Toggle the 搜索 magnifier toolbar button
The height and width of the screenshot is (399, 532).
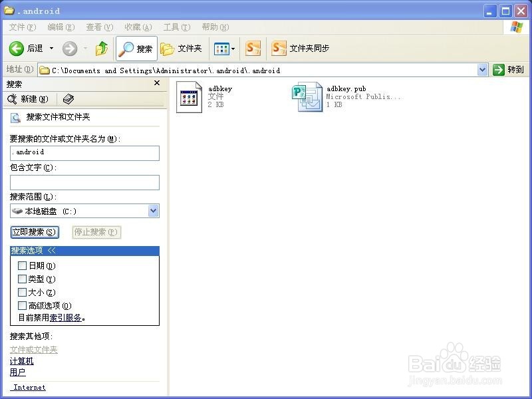pos(136,49)
